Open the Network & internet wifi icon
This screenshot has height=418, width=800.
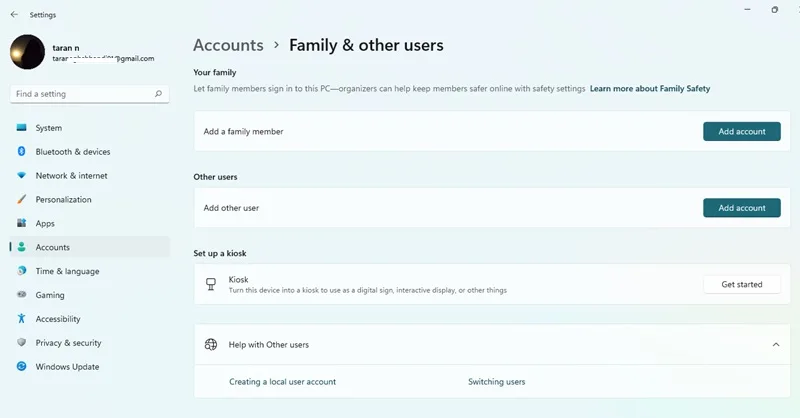pyautogui.click(x=21, y=175)
